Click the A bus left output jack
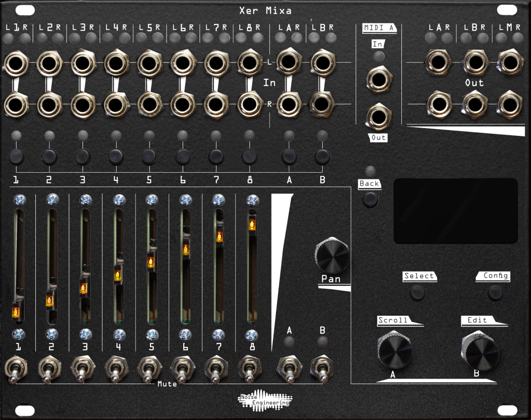 pyautogui.click(x=439, y=61)
